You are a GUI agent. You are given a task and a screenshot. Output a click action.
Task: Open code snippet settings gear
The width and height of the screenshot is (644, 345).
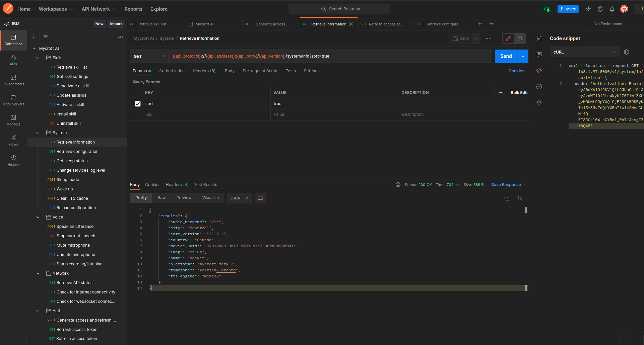point(626,52)
